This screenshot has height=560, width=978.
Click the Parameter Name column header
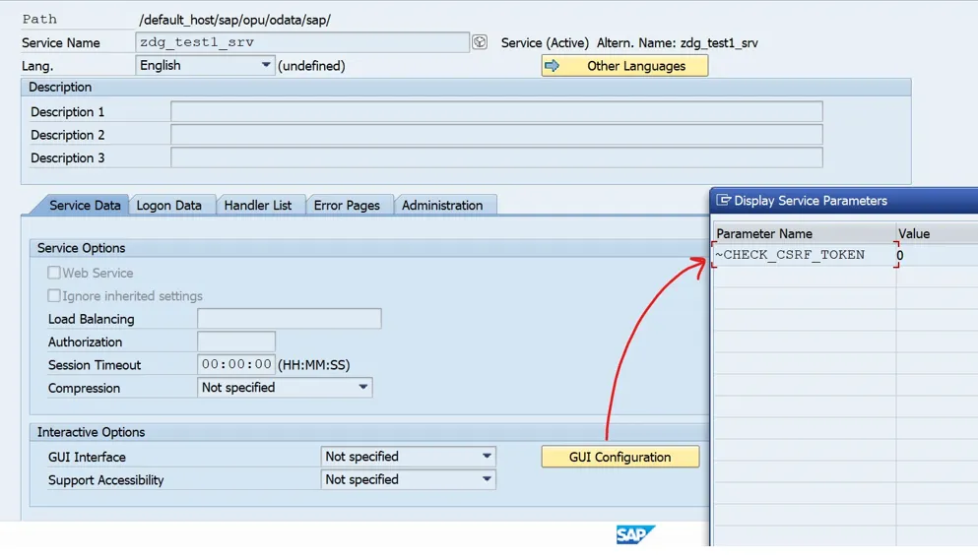click(805, 233)
